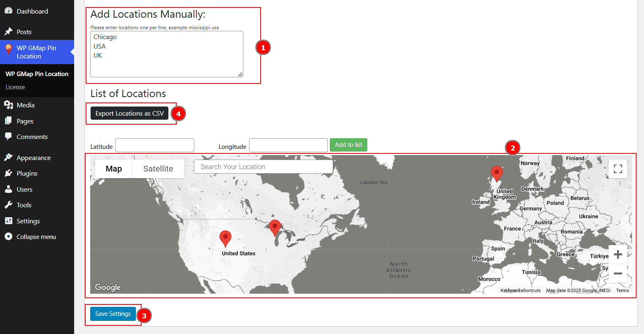Click Search Your Location box
Viewport: 644px width, 334px height.
pos(264,167)
